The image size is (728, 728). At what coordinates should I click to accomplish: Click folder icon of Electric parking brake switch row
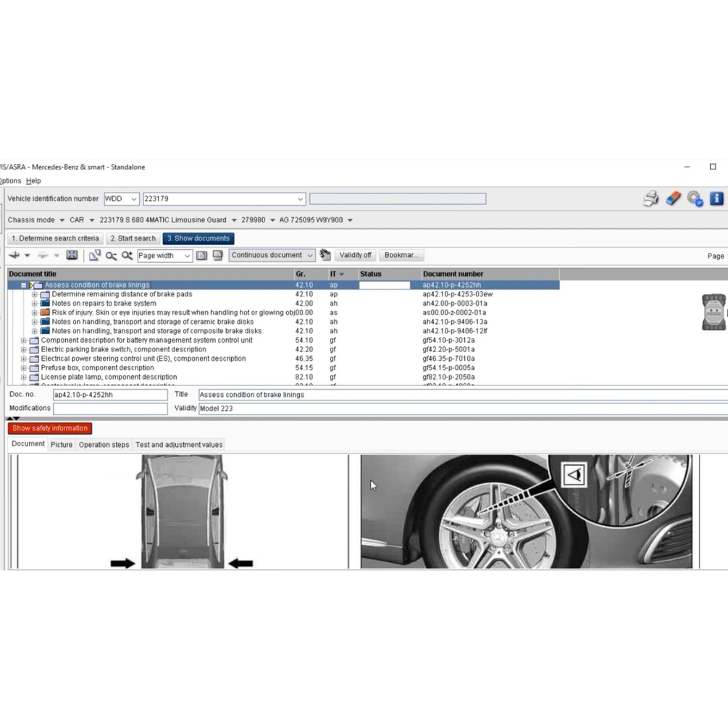point(34,350)
